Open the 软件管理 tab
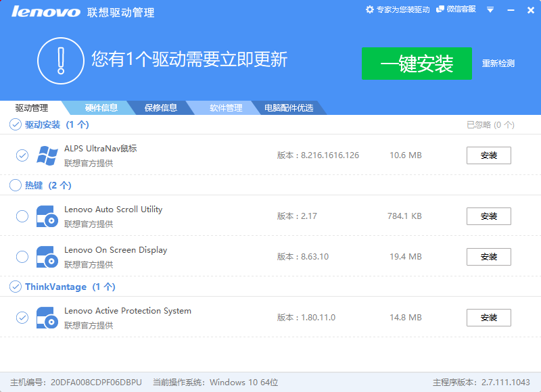 coord(226,108)
